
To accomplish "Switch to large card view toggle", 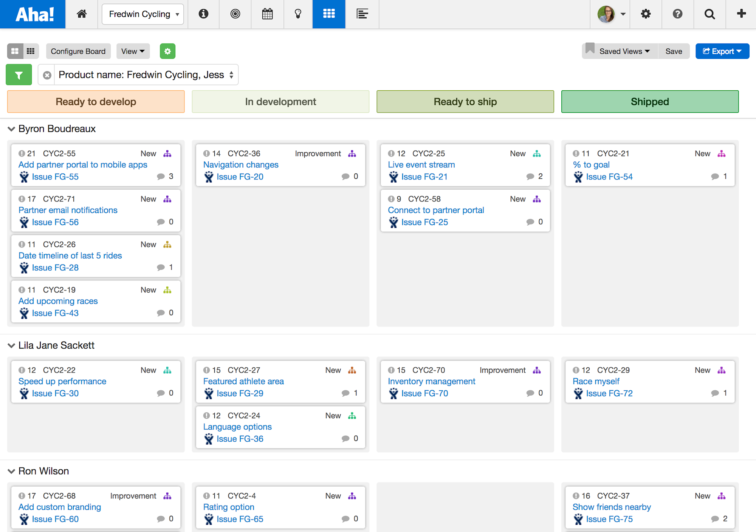I will click(15, 51).
